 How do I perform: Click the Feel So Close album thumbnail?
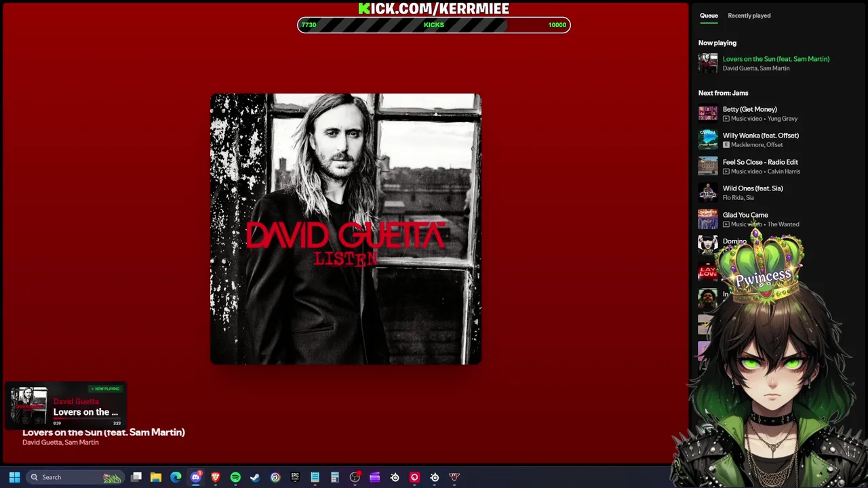(708, 166)
